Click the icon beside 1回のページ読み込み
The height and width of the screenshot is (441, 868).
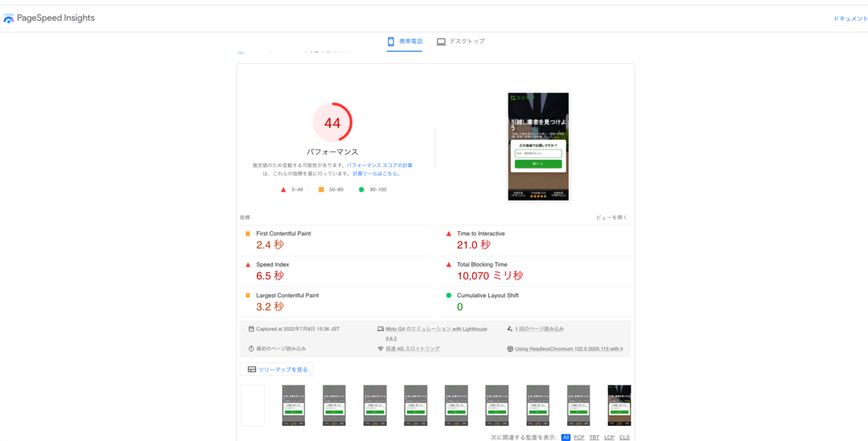pos(510,329)
